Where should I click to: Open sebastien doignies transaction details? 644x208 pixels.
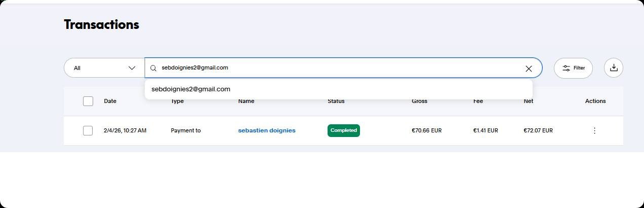click(x=267, y=130)
